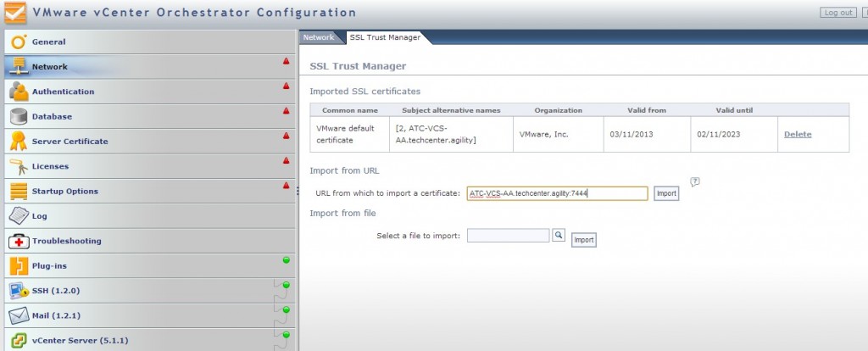
Task: Switch to the Network tab
Action: (x=319, y=37)
